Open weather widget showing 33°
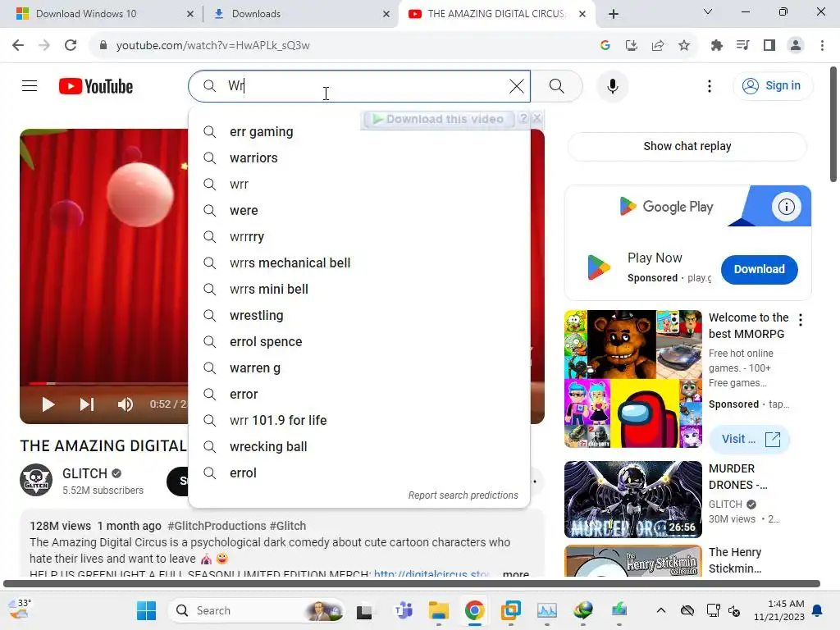The image size is (840, 630). pos(20,609)
